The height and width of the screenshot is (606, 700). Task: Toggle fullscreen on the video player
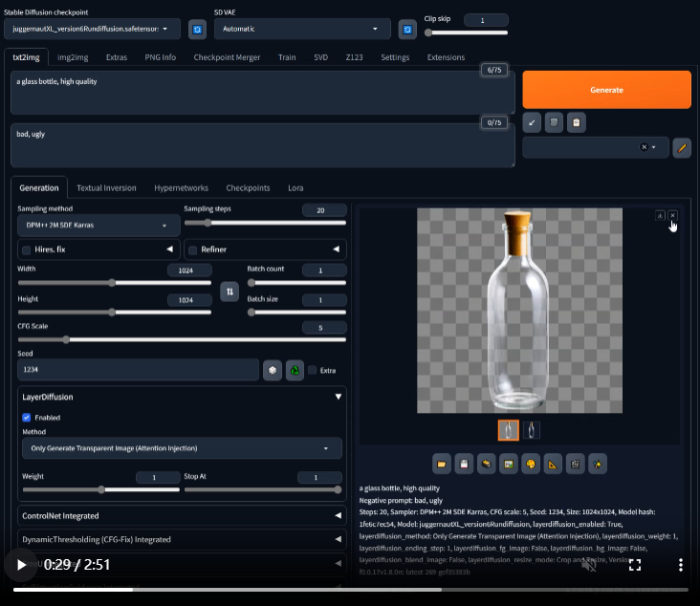(x=635, y=565)
